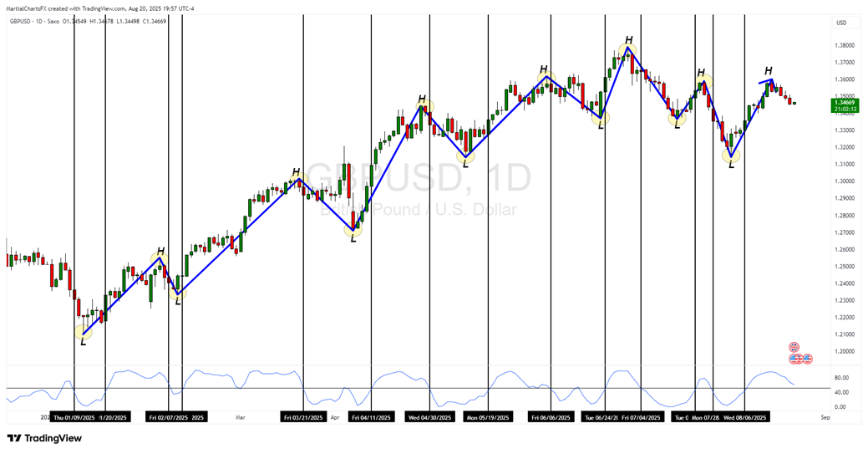Click the UK flag economic event icon

pyautogui.click(x=794, y=347)
